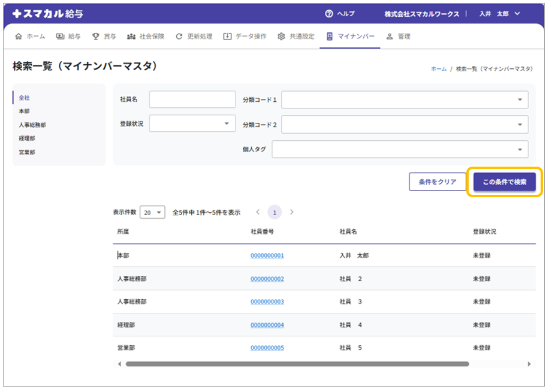This screenshot has height=392, width=549.
Task: Change 表示件数 page size selector
Action: pos(152,212)
